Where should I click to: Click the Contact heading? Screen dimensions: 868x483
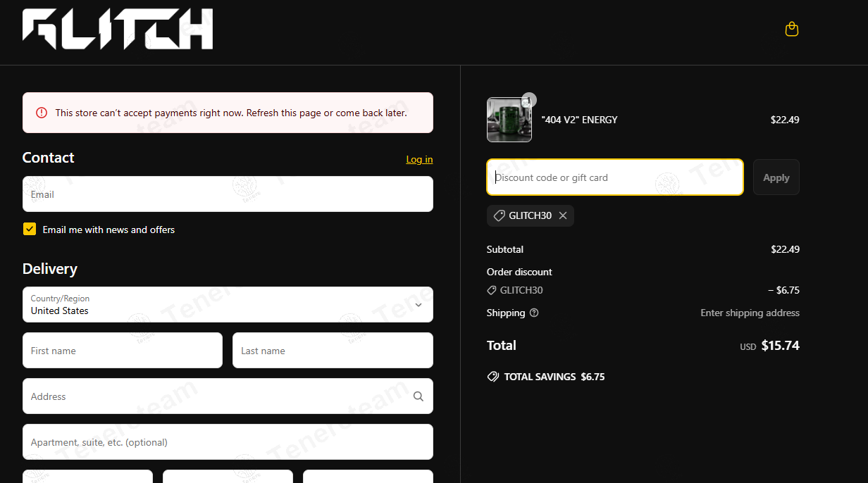[49, 158]
